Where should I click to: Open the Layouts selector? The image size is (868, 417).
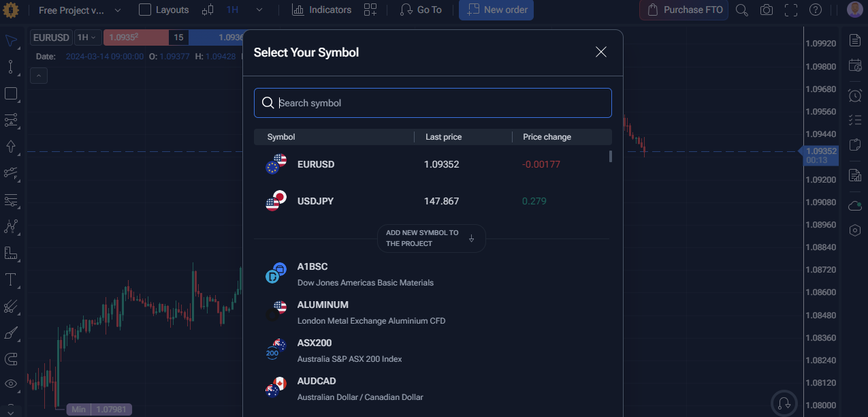click(164, 10)
